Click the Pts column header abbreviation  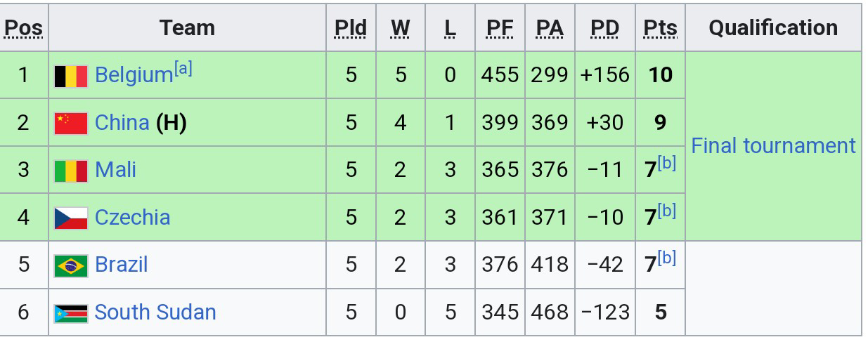click(x=660, y=28)
